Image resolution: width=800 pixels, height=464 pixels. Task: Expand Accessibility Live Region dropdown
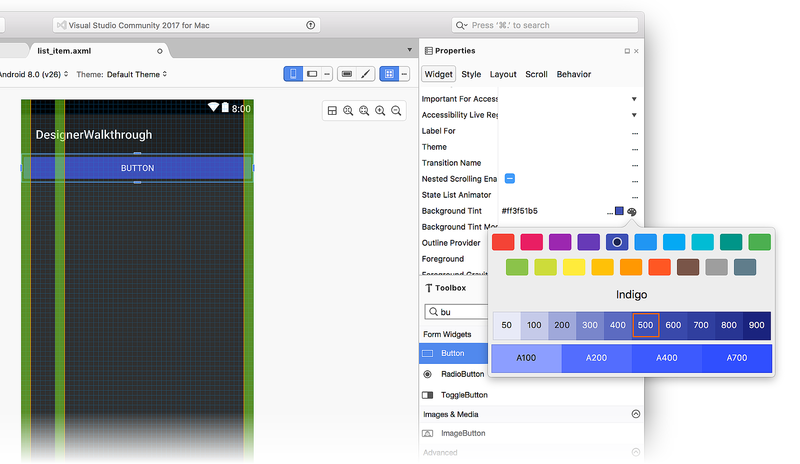[634, 115]
